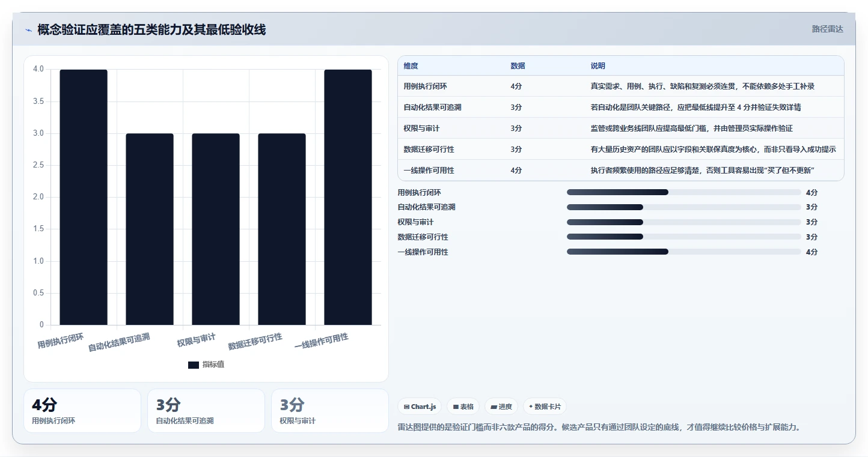Screen dimensions: 868x457
Task: Click the 3分 value in 权限与审计 table row
Action: pyautogui.click(x=516, y=128)
